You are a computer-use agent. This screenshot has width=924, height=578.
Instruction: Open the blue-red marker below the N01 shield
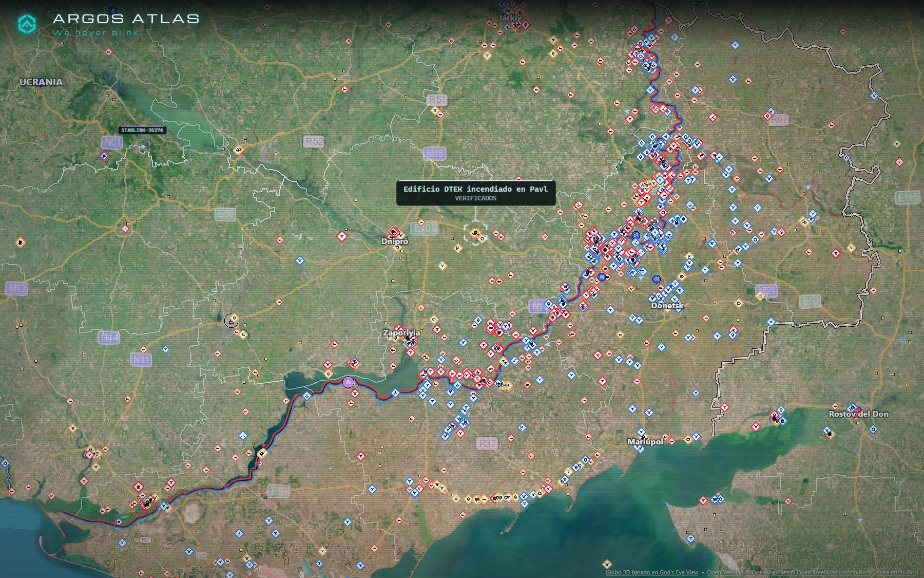105,156
